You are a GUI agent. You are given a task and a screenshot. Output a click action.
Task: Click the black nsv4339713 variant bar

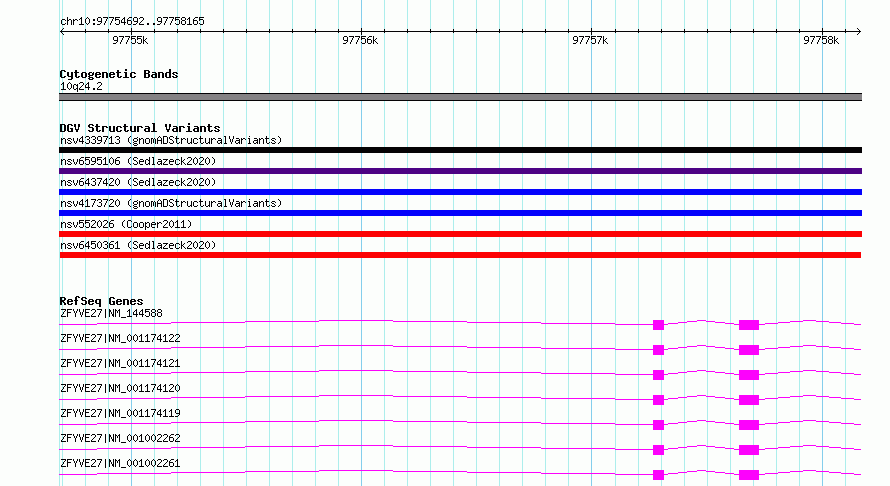(x=460, y=150)
